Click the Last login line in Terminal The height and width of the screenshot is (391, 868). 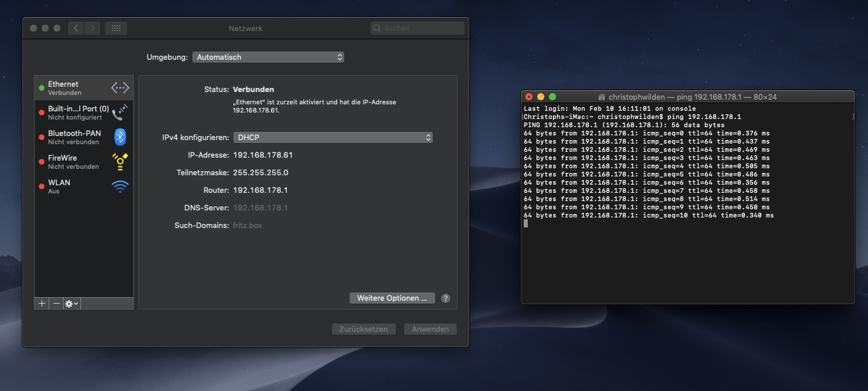click(x=610, y=108)
